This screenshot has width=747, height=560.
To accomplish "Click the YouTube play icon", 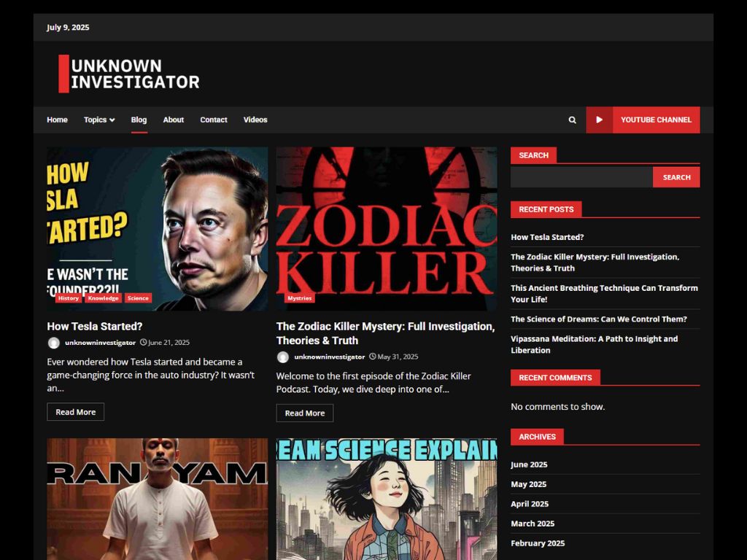I will [600, 120].
